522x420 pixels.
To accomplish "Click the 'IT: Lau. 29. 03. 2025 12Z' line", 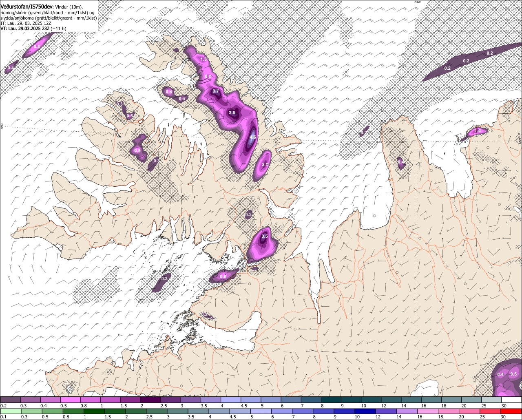I will pos(26,23).
